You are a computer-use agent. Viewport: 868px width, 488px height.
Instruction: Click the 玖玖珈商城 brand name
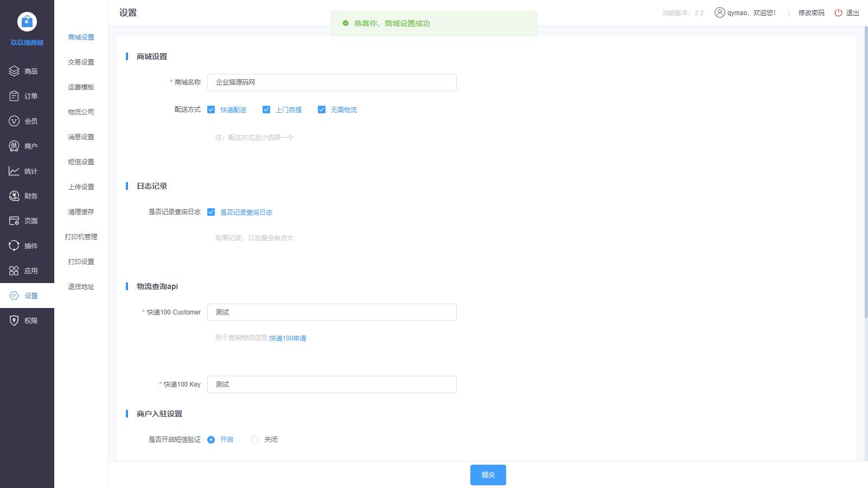click(27, 42)
